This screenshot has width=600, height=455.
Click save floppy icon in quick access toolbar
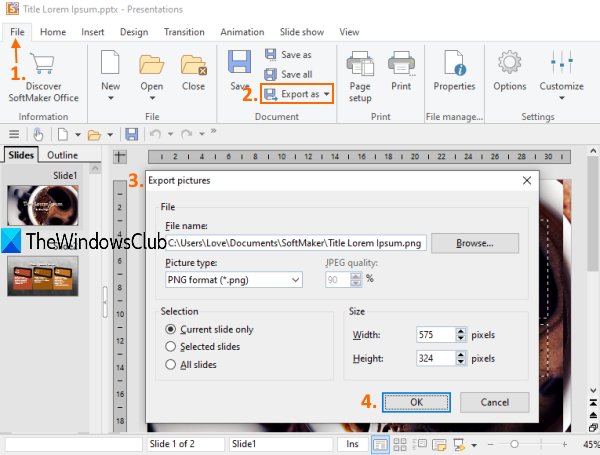[132, 134]
